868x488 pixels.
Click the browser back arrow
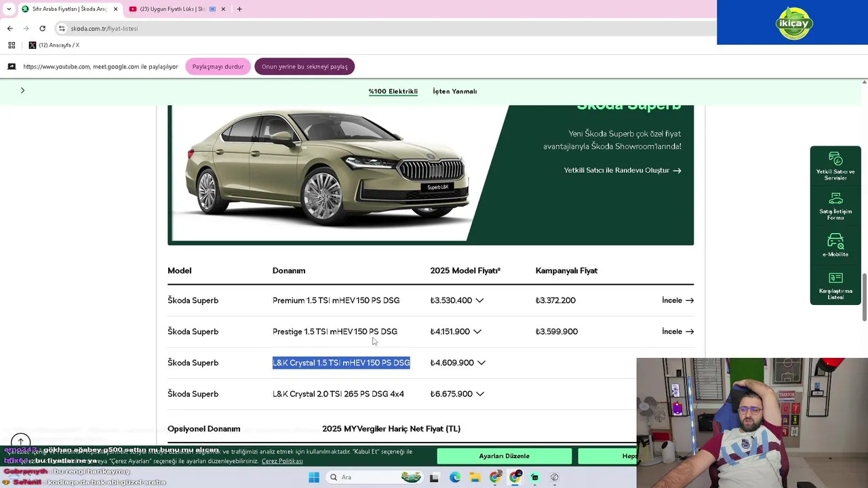[x=9, y=28]
